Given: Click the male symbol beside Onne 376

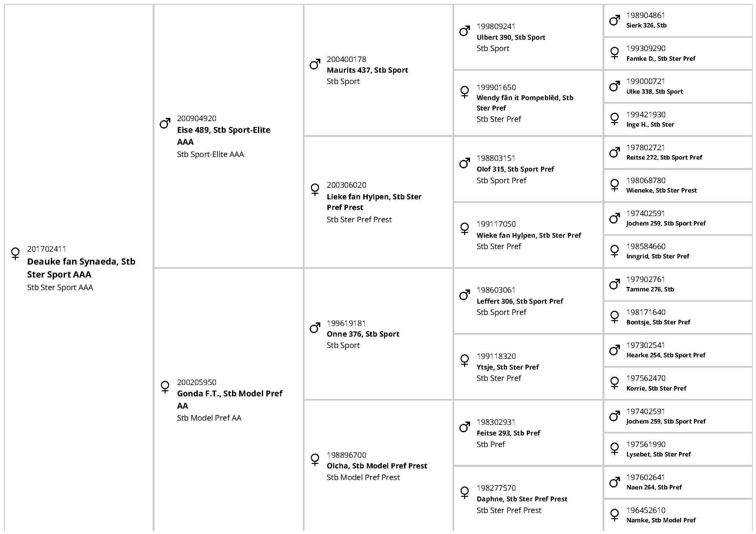Looking at the screenshot, I should [315, 328].
